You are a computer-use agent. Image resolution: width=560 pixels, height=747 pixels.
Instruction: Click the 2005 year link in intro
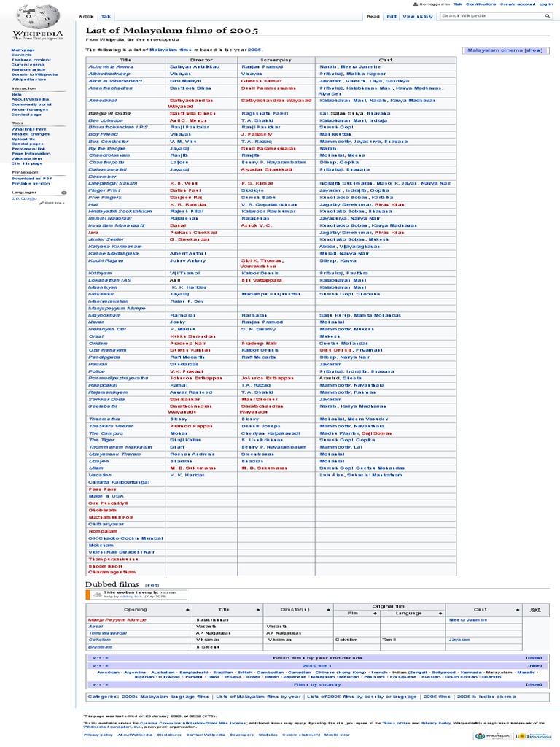[x=254, y=50]
